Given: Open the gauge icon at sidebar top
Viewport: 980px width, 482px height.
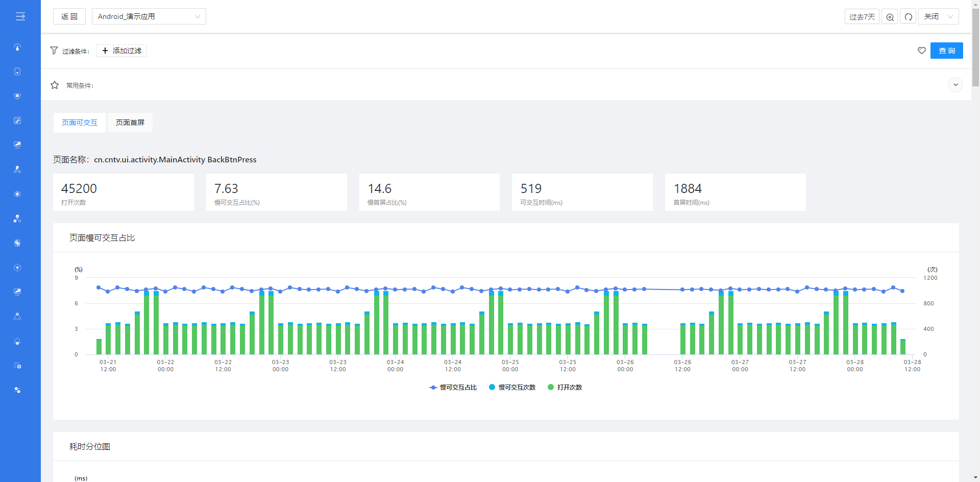Looking at the screenshot, I should coord(17,47).
